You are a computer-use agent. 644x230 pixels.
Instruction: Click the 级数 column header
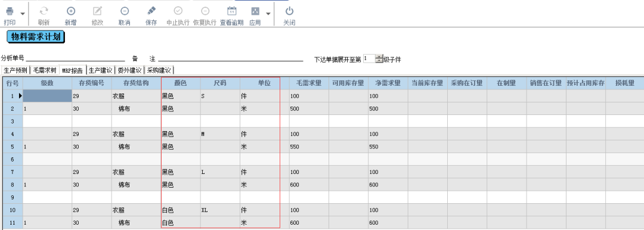[47, 83]
